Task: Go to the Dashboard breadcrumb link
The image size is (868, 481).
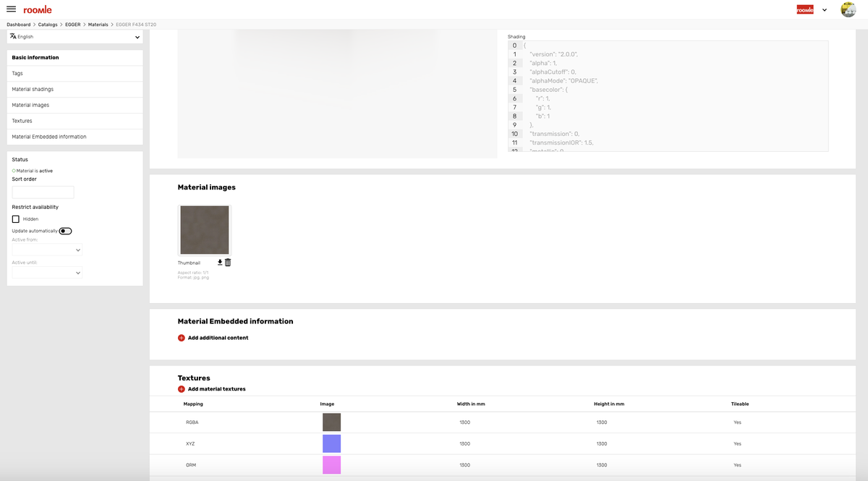Action: pos(18,24)
